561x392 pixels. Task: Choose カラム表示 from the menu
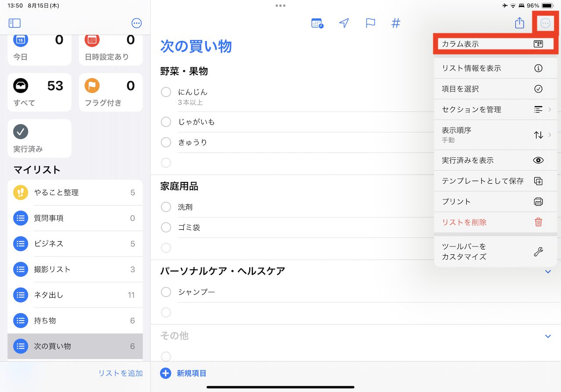tap(495, 44)
